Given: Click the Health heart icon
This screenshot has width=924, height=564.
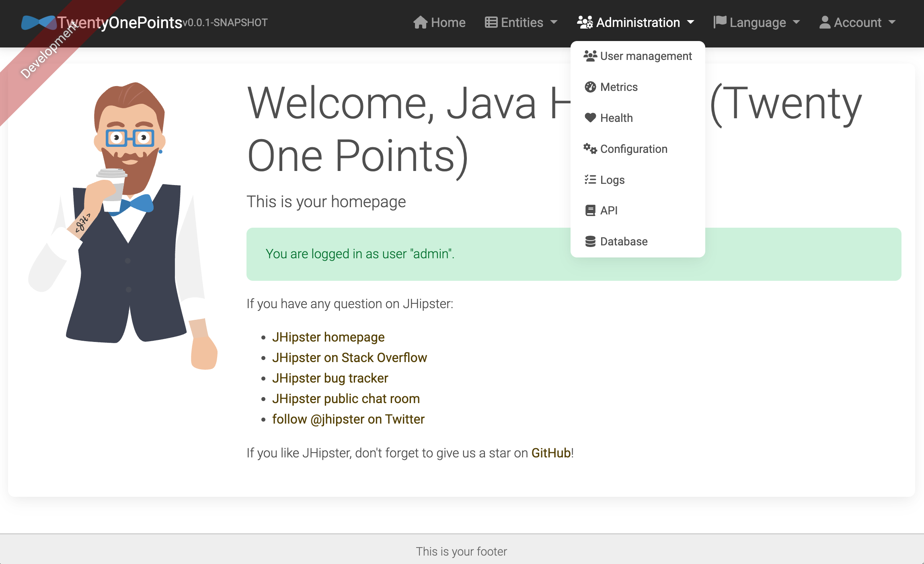Looking at the screenshot, I should pos(590,118).
